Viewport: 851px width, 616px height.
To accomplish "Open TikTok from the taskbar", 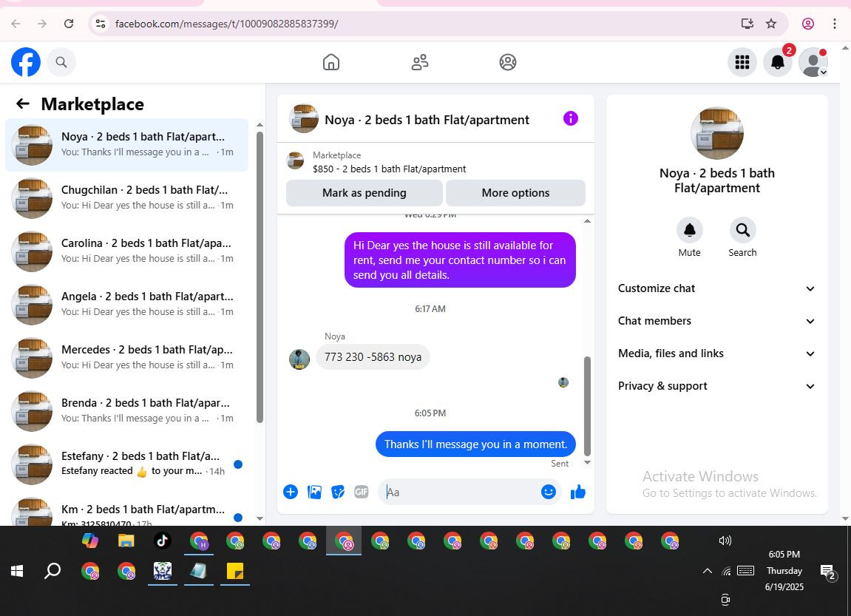I will [x=162, y=541].
